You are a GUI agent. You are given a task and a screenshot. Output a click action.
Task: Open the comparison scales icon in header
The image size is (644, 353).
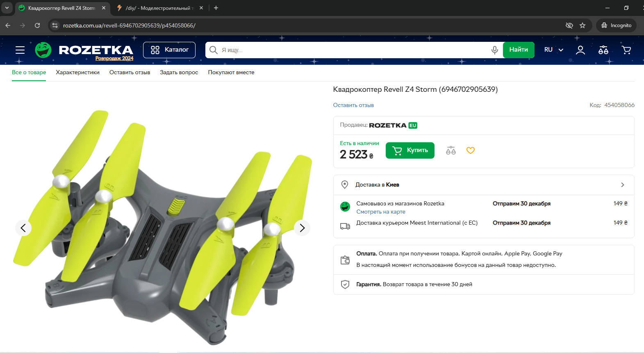coord(603,50)
